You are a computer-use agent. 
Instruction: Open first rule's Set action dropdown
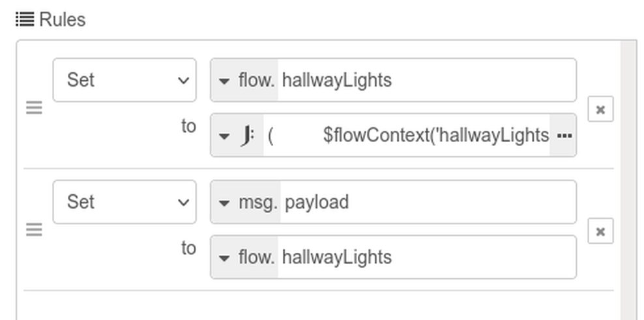(124, 80)
